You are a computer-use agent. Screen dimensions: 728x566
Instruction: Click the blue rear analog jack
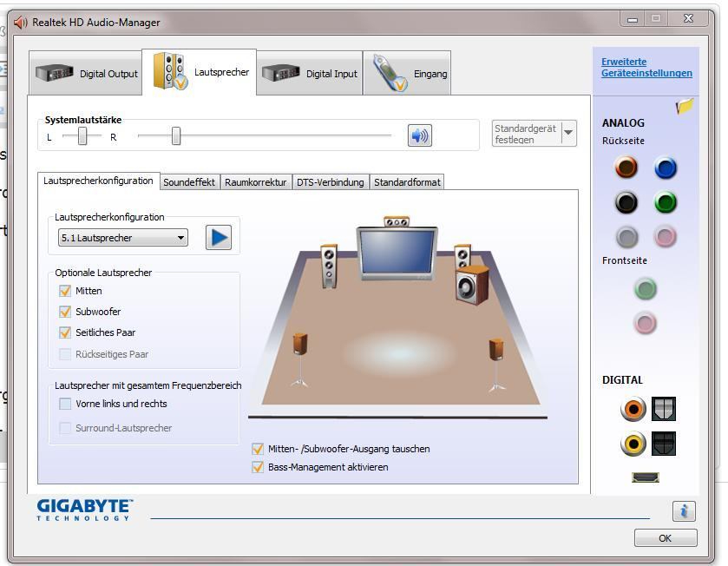point(666,168)
